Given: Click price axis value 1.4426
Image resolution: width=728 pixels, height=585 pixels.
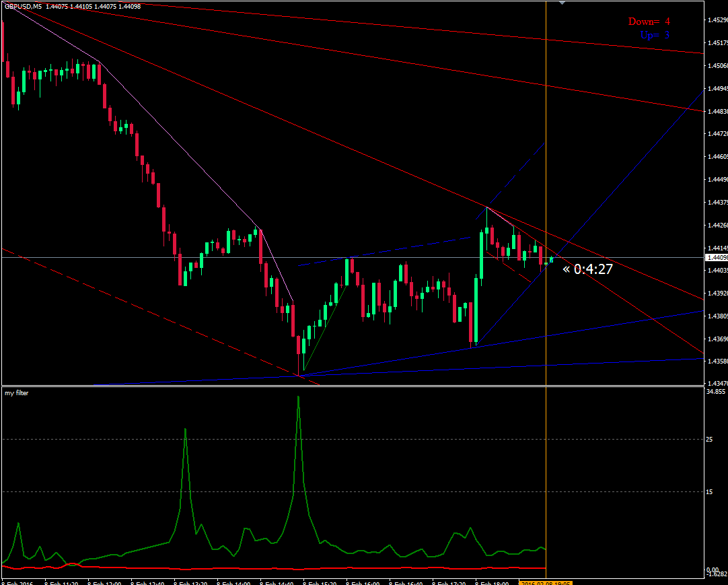Looking at the screenshot, I should (717, 225).
